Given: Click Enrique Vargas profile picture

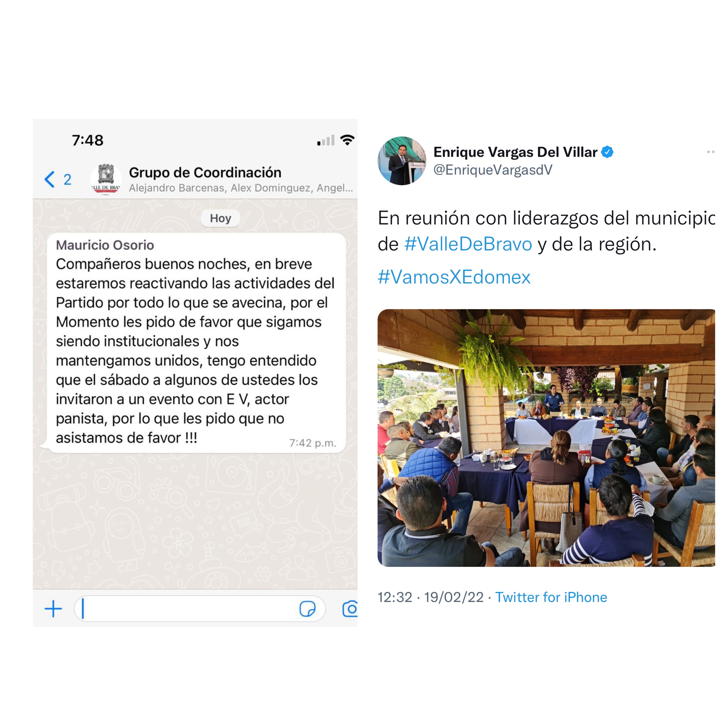Looking at the screenshot, I should click(x=402, y=161).
